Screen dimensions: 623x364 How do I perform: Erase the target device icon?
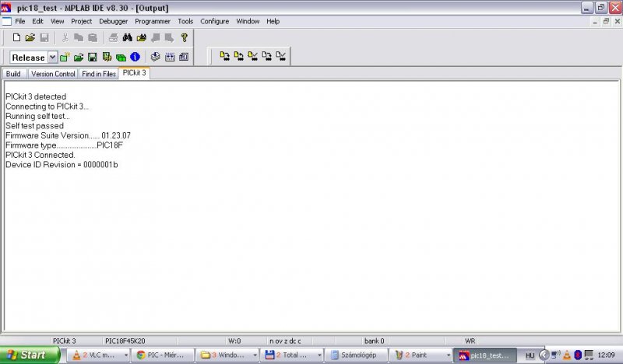click(266, 56)
